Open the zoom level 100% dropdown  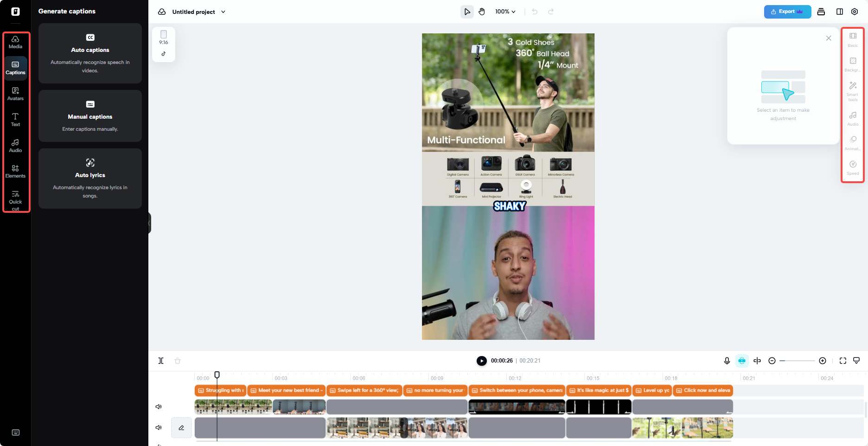point(504,12)
